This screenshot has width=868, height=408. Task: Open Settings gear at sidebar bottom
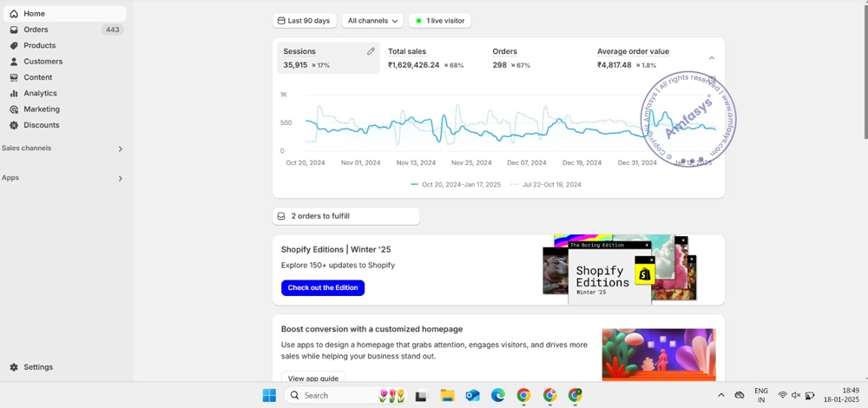point(14,367)
